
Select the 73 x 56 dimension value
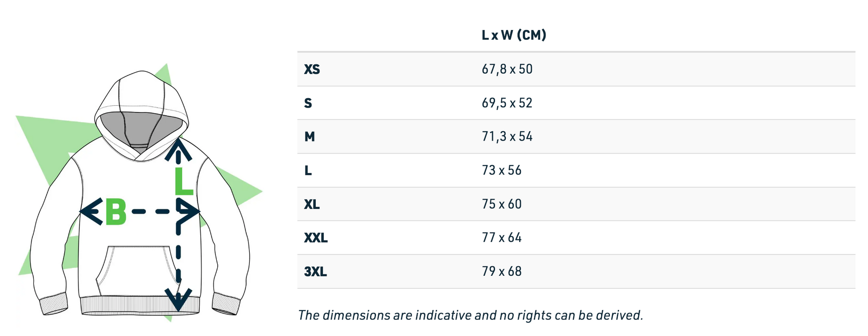point(501,170)
